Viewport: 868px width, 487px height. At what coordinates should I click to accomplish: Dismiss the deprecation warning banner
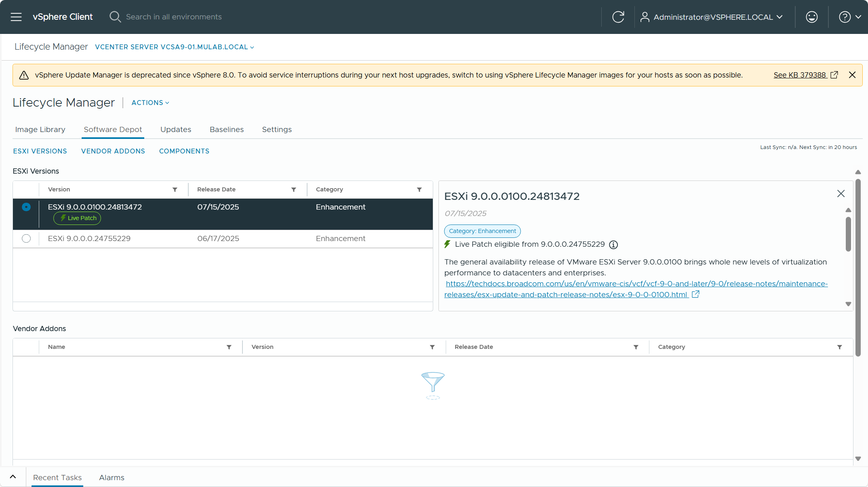(852, 75)
